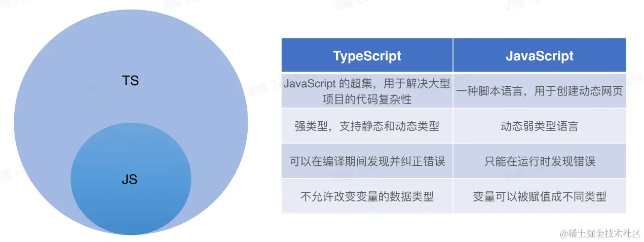Click the cell '只能在运行时发现错误'
The height and width of the screenshot is (242, 644).
pos(540,161)
